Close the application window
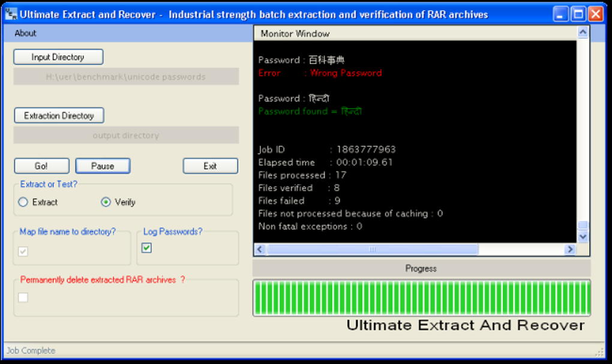The width and height of the screenshot is (612, 364). 596,14
